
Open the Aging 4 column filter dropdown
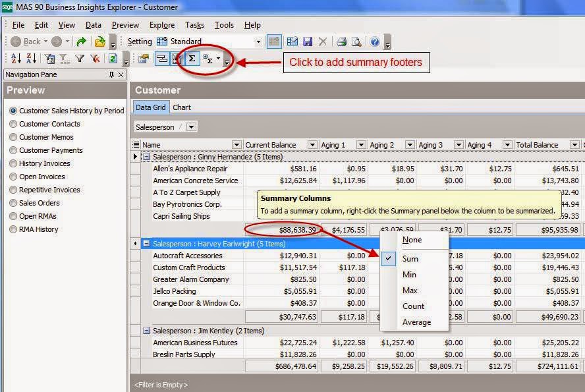507,145
